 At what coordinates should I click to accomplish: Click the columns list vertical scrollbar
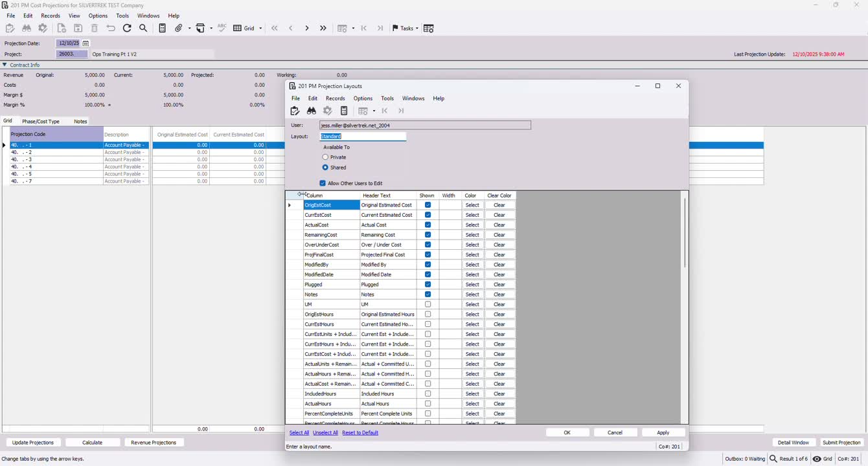point(685,233)
